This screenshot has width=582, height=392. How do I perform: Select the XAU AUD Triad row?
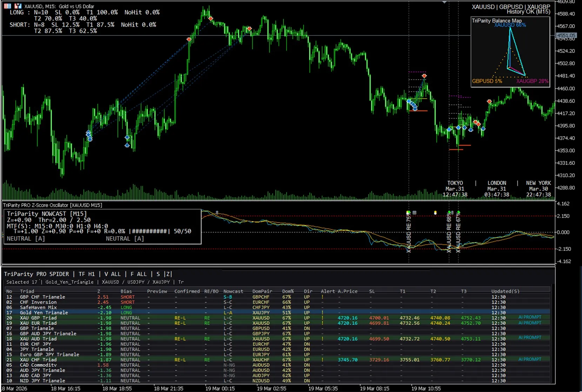tap(277, 339)
